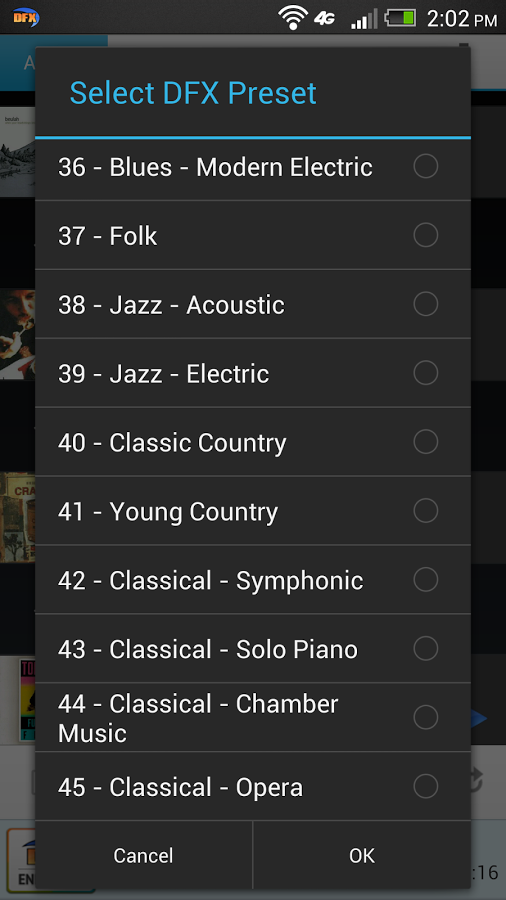The height and width of the screenshot is (900, 506).
Task: Select radio button for 38 - Jazz - Acoustic
Action: (x=426, y=304)
